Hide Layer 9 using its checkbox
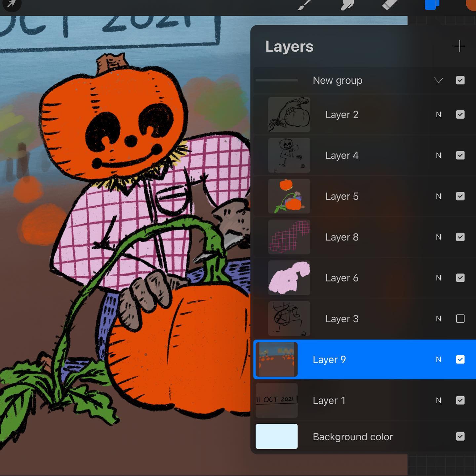476x476 pixels. [460, 360]
